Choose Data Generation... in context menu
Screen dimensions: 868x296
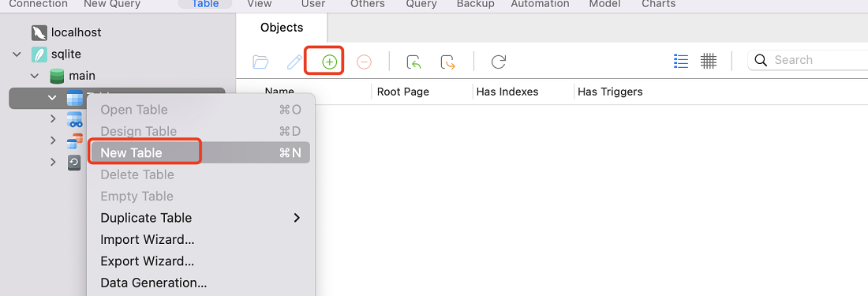point(200,283)
